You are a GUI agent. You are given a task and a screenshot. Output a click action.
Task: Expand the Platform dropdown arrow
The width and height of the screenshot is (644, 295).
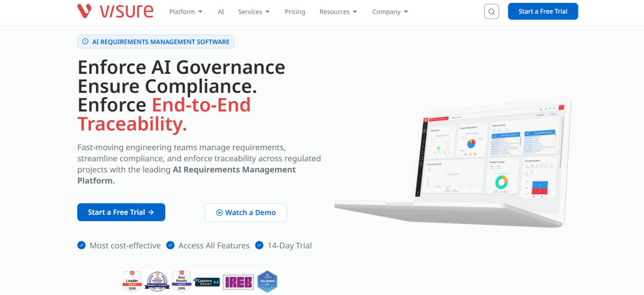(x=200, y=12)
